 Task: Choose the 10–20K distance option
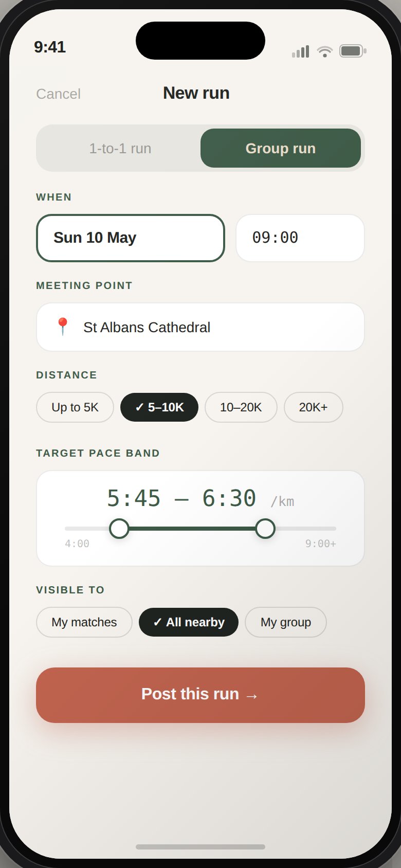[x=241, y=407]
